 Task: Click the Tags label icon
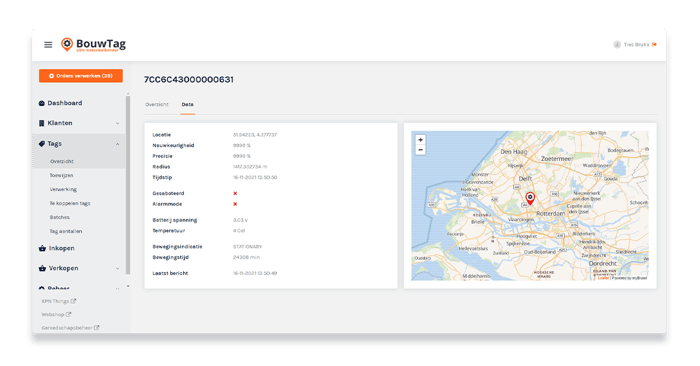coord(42,144)
